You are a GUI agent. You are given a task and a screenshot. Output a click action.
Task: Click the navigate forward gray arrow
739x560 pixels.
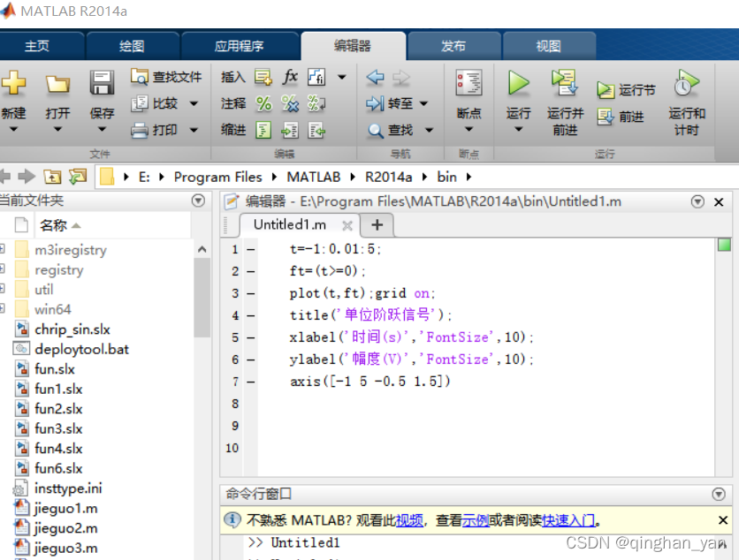tap(401, 77)
